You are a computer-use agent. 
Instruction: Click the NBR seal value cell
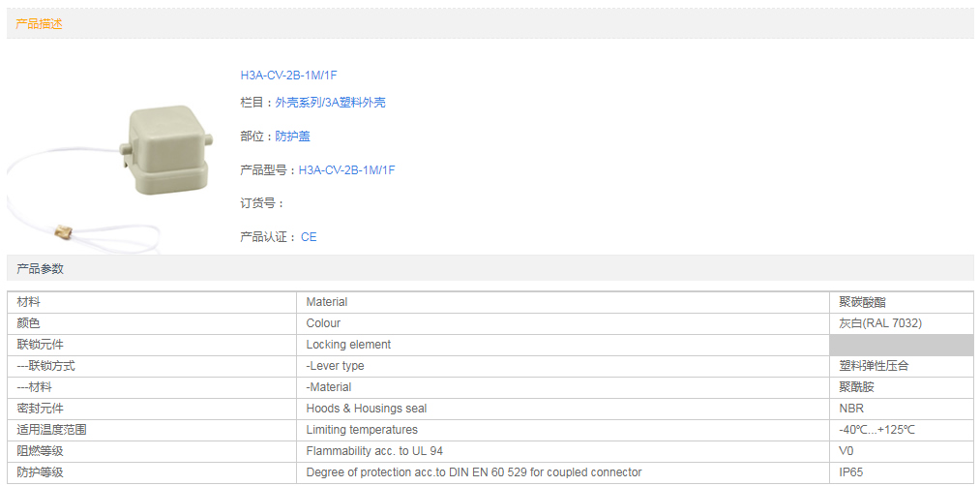tap(851, 409)
